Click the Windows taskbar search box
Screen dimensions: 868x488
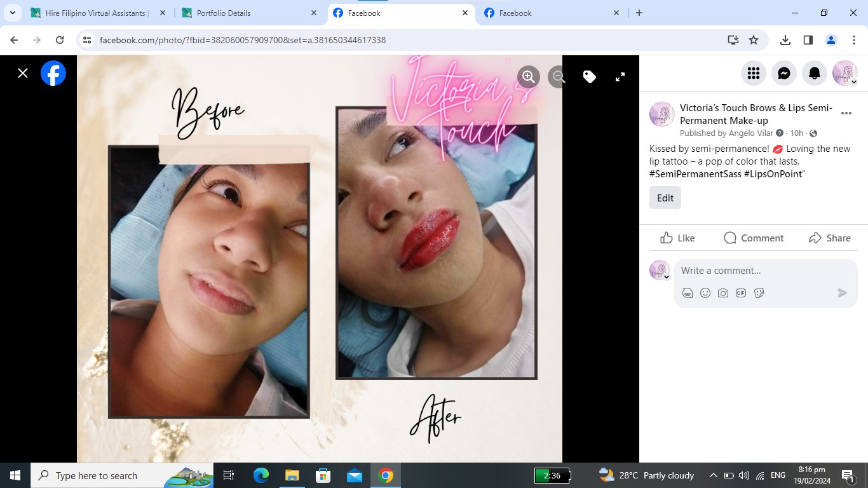(x=122, y=475)
